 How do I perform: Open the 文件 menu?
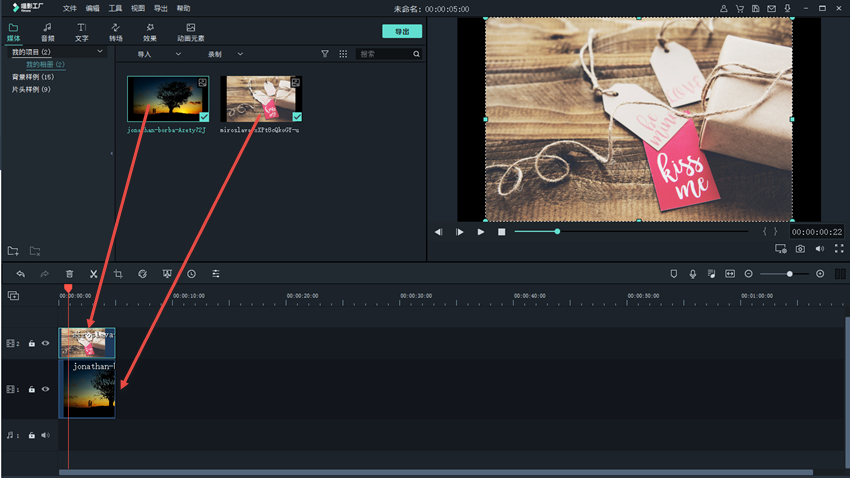click(70, 8)
